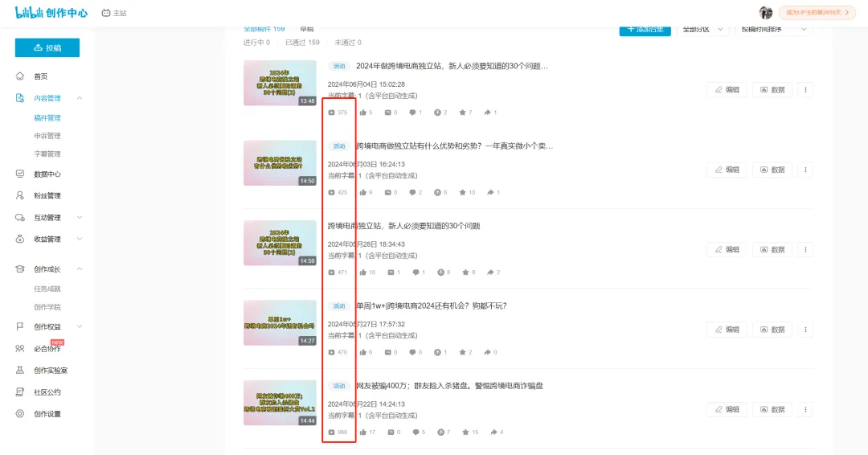The image size is (868, 455).
Task: Open 粉丝管理 in the sidebar
Action: pos(47,195)
